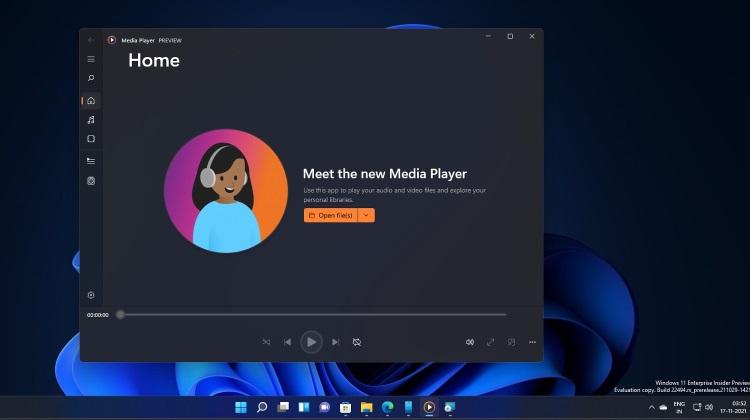The width and height of the screenshot is (750, 420).
Task: Enter full screen mode
Action: pyautogui.click(x=490, y=342)
